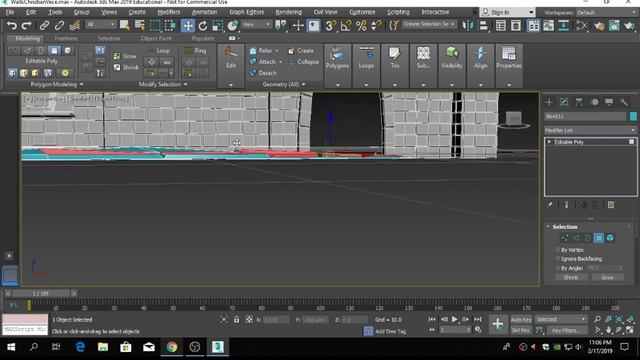Image resolution: width=640 pixels, height=360 pixels.
Task: Activate the Select and Rotate tool
Action: 203,26
